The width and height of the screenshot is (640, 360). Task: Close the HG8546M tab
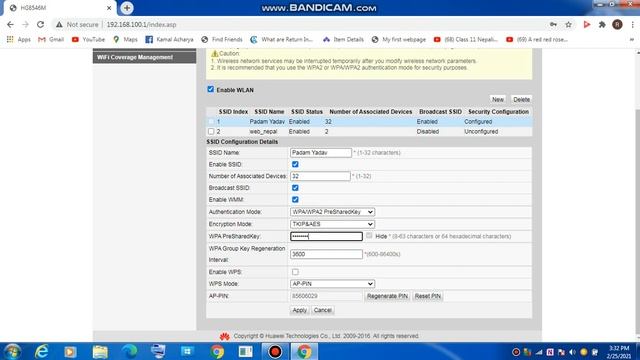pos(109,8)
